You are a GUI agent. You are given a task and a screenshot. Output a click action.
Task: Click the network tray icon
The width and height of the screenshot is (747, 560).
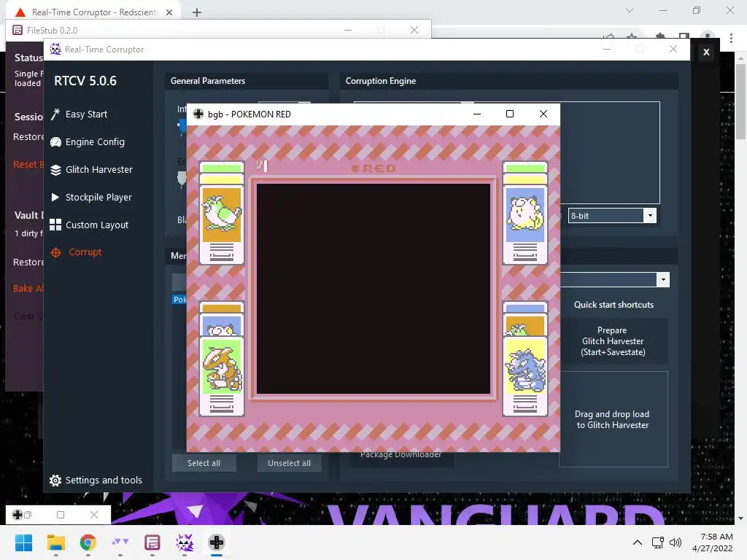click(658, 542)
